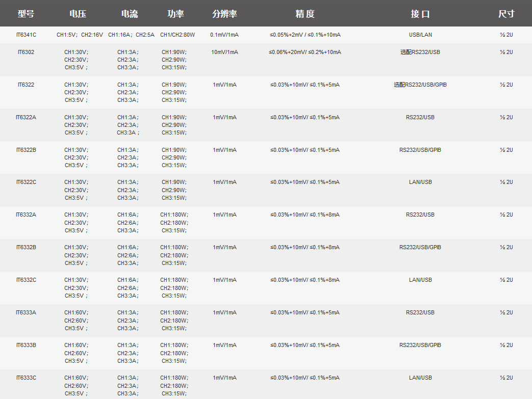Click the 电压 column header
The width and height of the screenshot is (532, 399).
coord(78,14)
